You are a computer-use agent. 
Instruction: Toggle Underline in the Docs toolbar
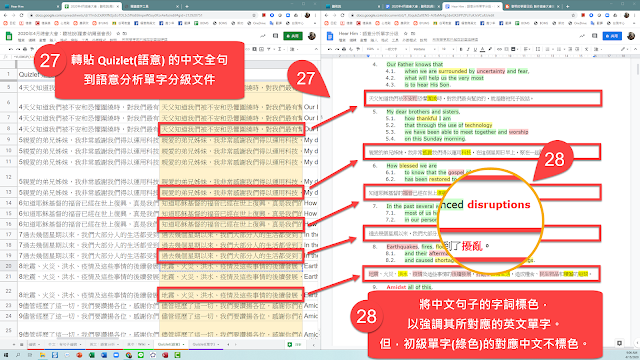[475, 49]
